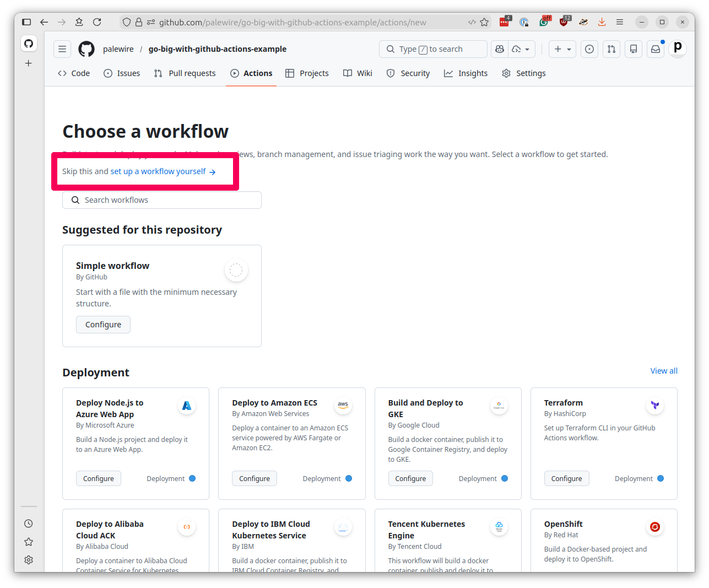This screenshot has width=709, height=588.
Task: Open the repositories icon in the top header
Action: (634, 49)
